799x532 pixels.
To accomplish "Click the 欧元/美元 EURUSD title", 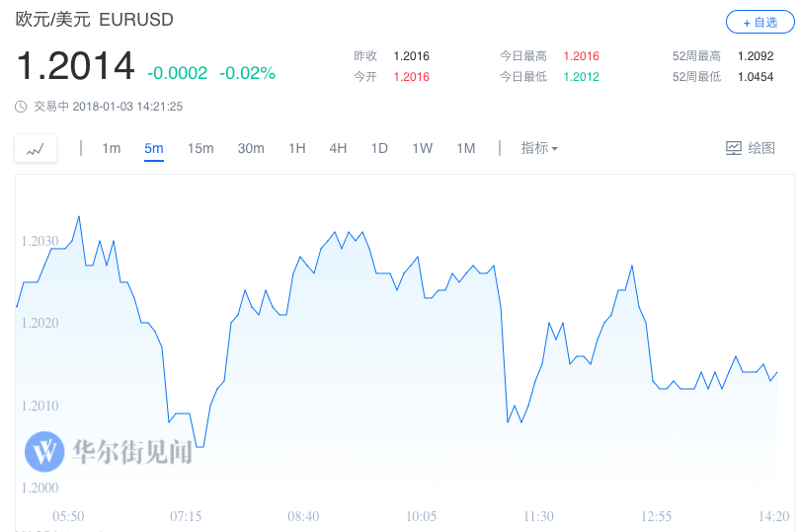I will [83, 19].
